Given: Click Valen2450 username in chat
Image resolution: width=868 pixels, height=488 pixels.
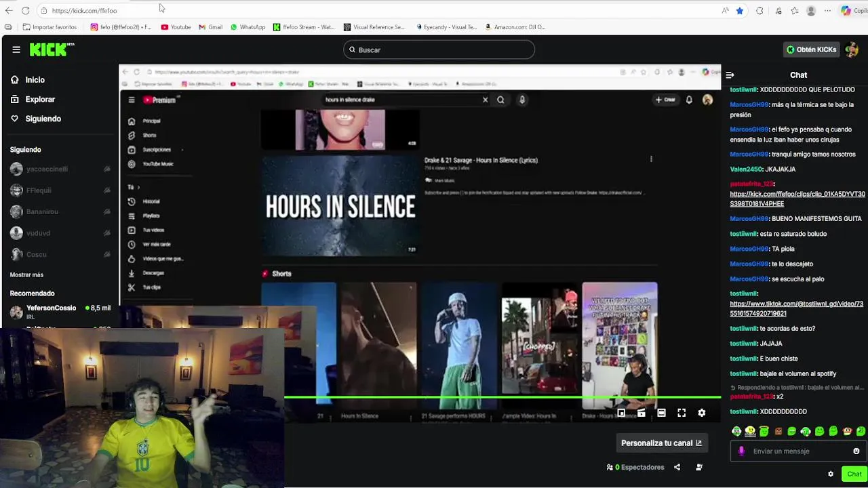Looking at the screenshot, I should [x=746, y=169].
